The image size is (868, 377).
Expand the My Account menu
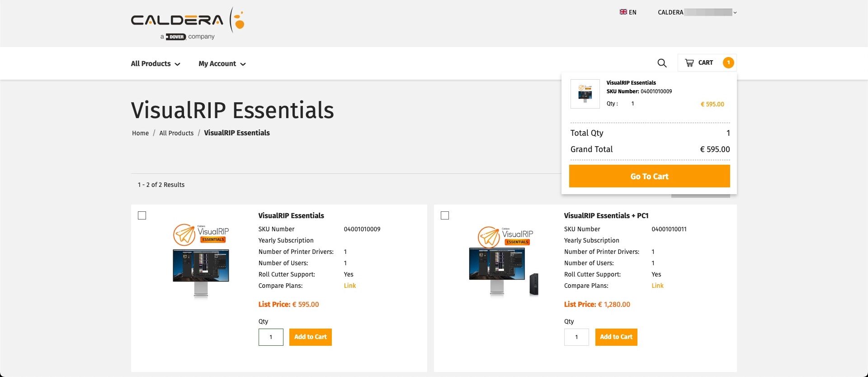(x=222, y=64)
